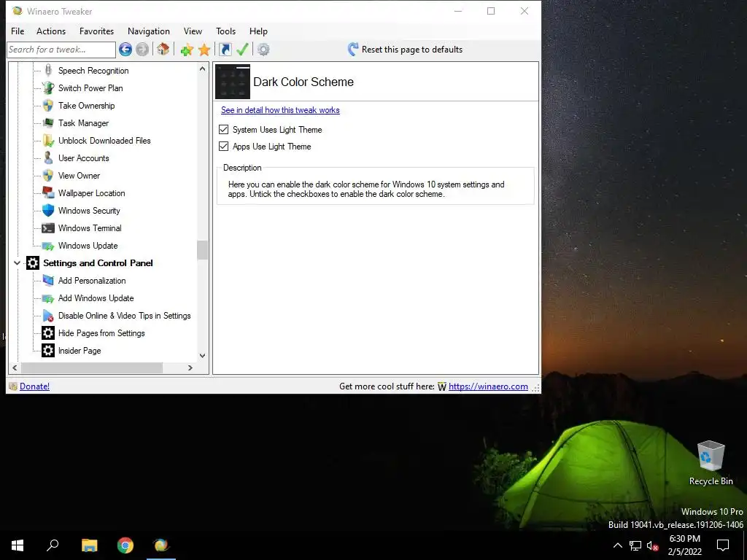Viewport: 747px width, 560px height.
Task: Open the https://winaero.com link
Action: coord(488,386)
